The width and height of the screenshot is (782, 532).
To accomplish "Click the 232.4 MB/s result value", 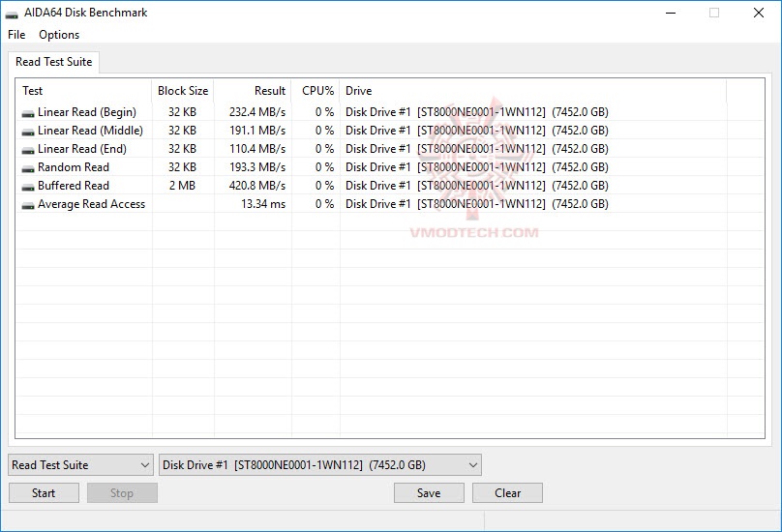I will pyautogui.click(x=257, y=112).
